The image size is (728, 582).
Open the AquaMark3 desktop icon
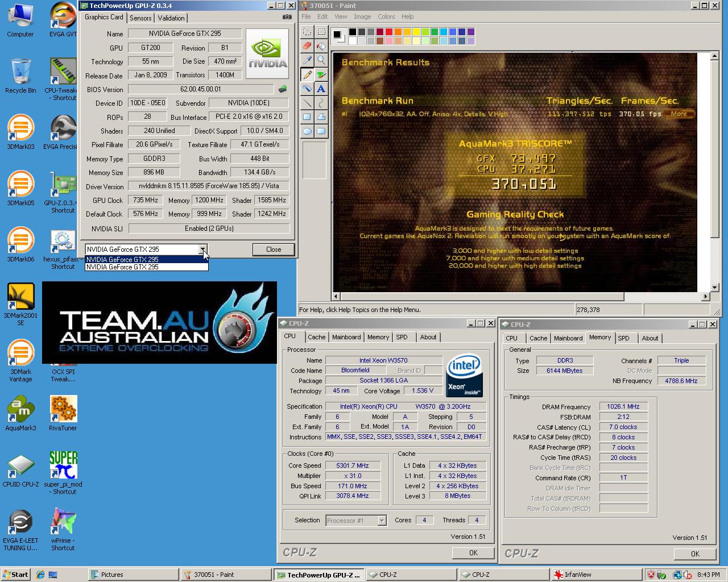click(20, 413)
